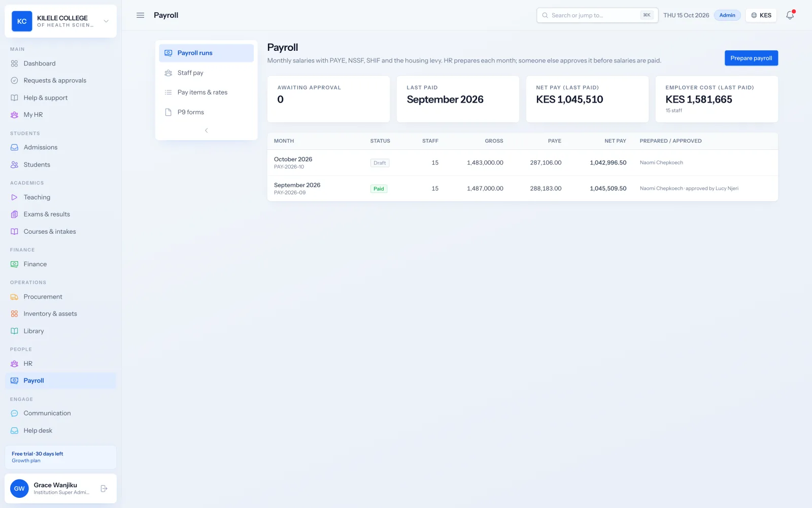The width and height of the screenshot is (812, 508).
Task: Click the Paid status badge
Action: [x=379, y=189]
